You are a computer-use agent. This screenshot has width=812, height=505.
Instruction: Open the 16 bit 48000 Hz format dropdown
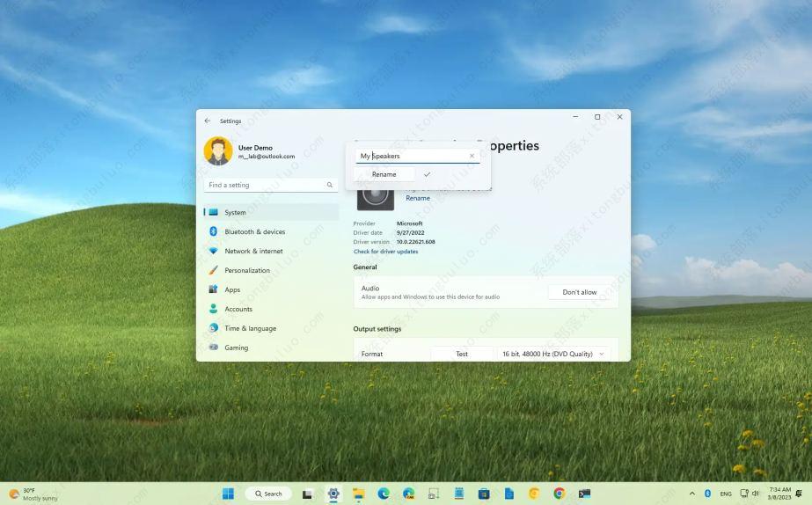[x=553, y=354]
